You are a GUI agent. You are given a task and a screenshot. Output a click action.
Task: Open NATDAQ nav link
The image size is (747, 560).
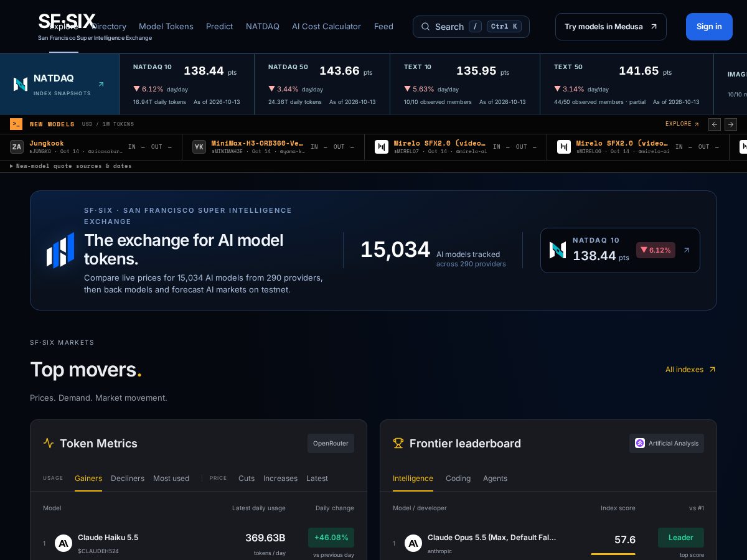click(263, 26)
